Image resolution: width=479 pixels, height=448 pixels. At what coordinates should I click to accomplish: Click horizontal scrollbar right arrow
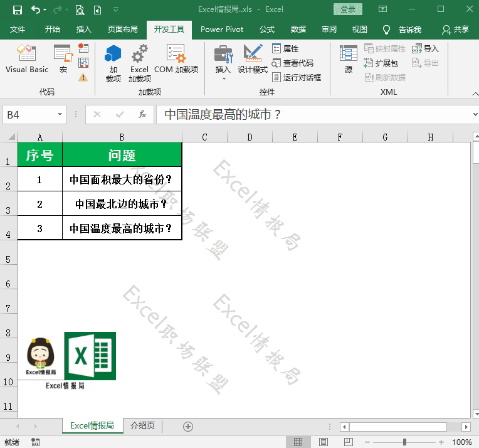466,427
